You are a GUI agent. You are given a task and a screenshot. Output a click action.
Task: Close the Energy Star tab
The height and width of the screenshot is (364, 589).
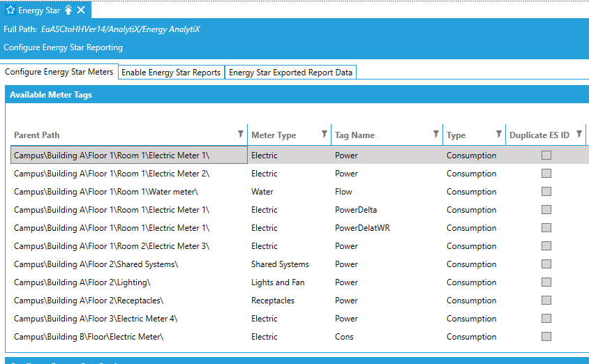click(x=82, y=10)
